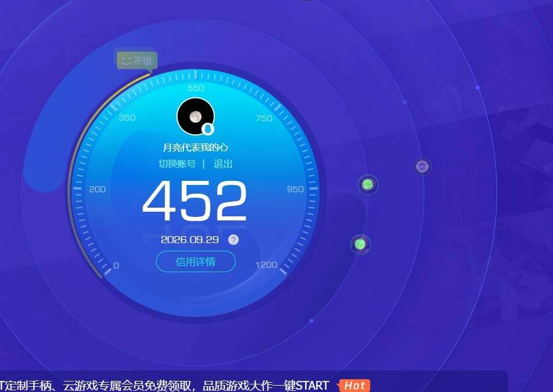Open the 信用详情 credit details button

196,262
